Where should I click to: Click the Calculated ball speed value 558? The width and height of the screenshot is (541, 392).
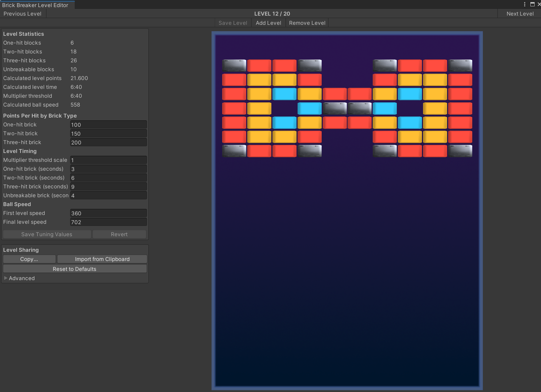click(x=75, y=105)
